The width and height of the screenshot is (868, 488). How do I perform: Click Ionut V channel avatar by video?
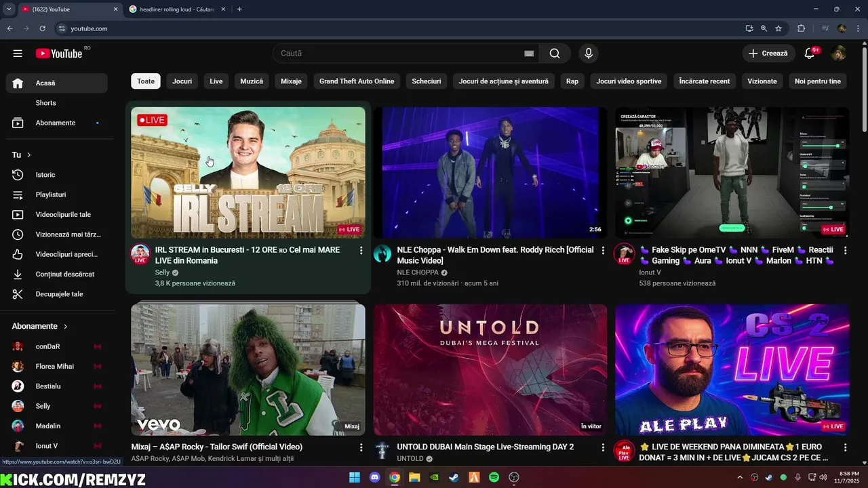pyautogui.click(x=624, y=254)
